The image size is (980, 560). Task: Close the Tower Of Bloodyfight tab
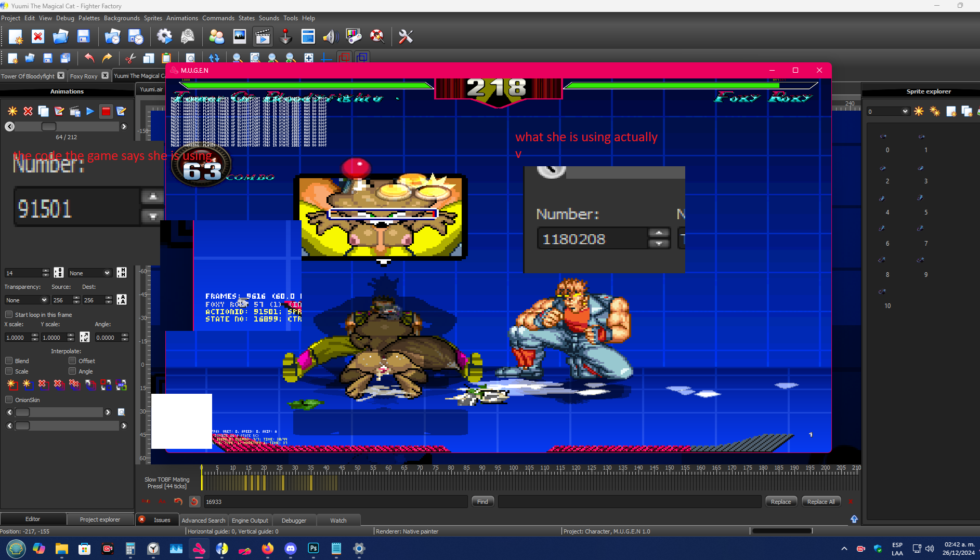point(61,75)
